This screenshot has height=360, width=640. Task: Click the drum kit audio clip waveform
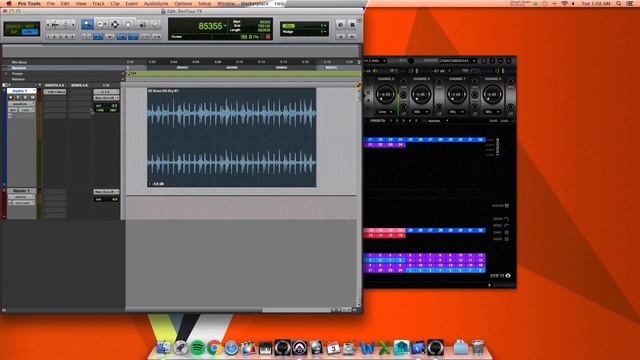(x=231, y=138)
